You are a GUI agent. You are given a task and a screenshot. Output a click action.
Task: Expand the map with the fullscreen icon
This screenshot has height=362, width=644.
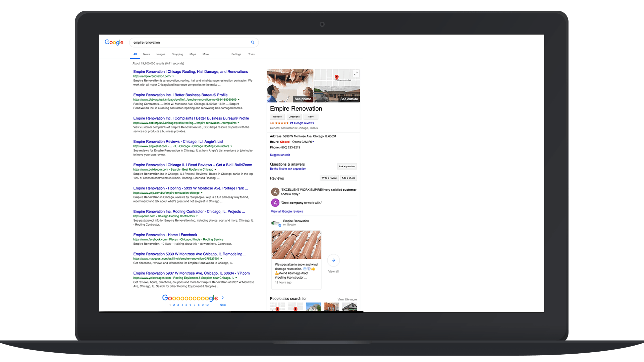click(x=356, y=73)
